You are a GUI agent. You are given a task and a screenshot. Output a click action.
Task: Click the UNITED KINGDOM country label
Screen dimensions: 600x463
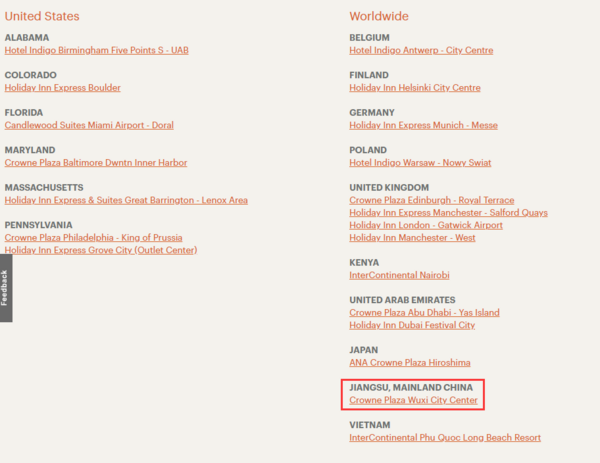tap(389, 187)
